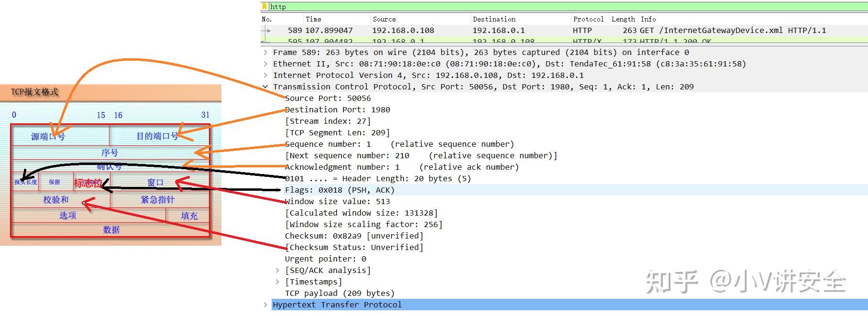Click the 数据 field in TCP diagram
Screen dimensions: 868x316
point(111,229)
